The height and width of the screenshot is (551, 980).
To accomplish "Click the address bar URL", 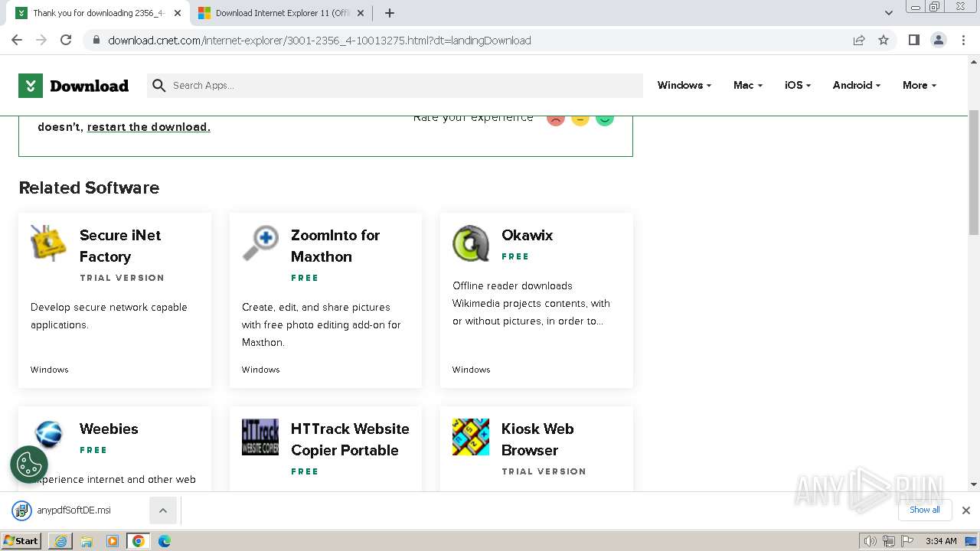I will (x=319, y=41).
